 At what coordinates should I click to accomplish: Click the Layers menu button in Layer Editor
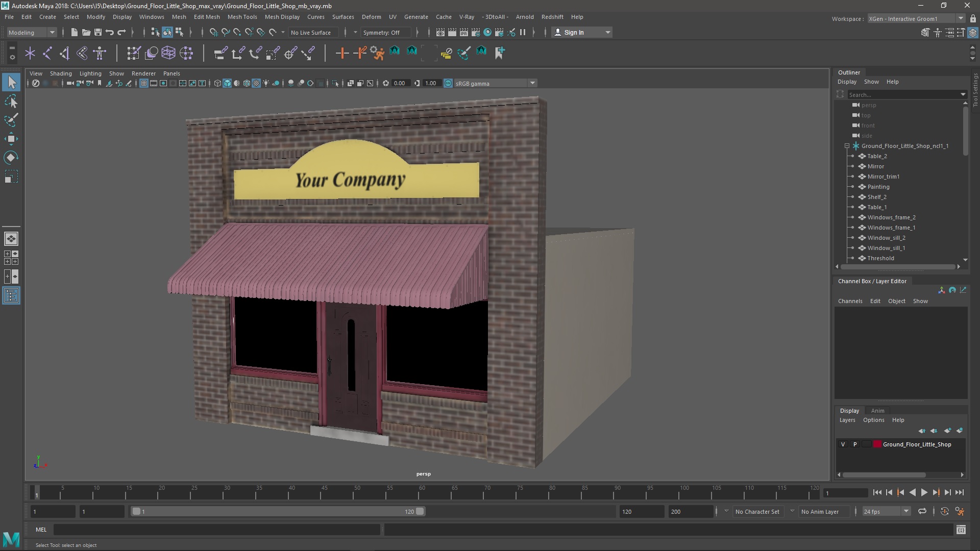pos(847,420)
